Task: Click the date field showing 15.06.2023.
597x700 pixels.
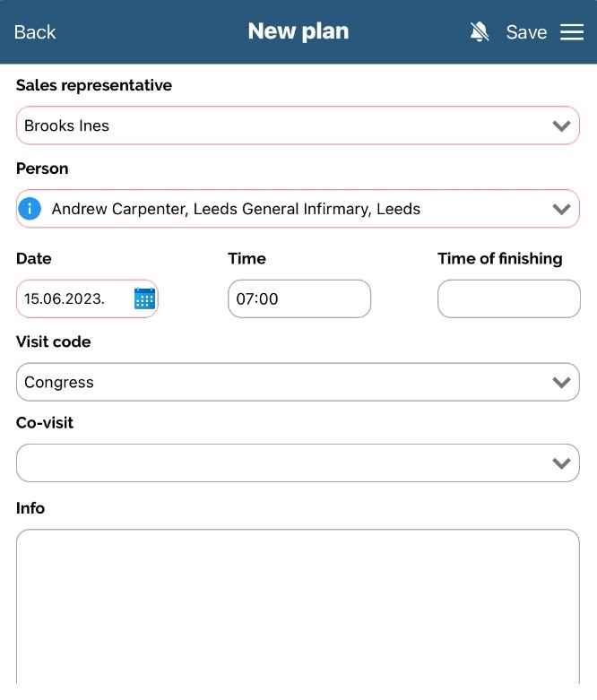Action: pyautogui.click(x=74, y=299)
